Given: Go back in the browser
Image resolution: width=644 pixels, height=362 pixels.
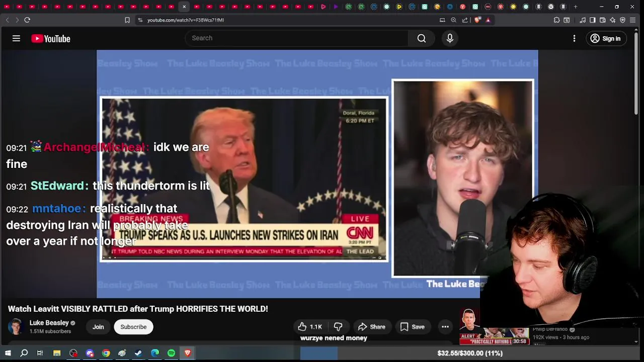Looking at the screenshot, I should (7, 20).
